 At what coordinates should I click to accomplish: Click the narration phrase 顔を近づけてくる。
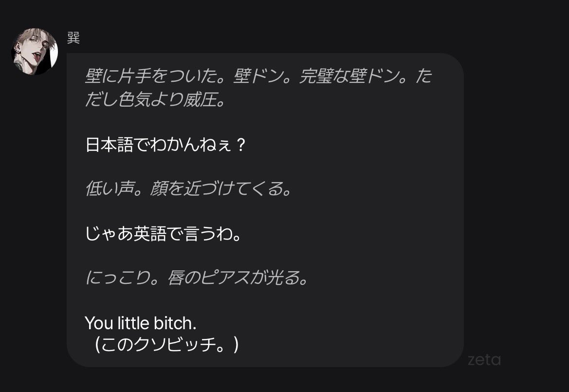tap(221, 189)
